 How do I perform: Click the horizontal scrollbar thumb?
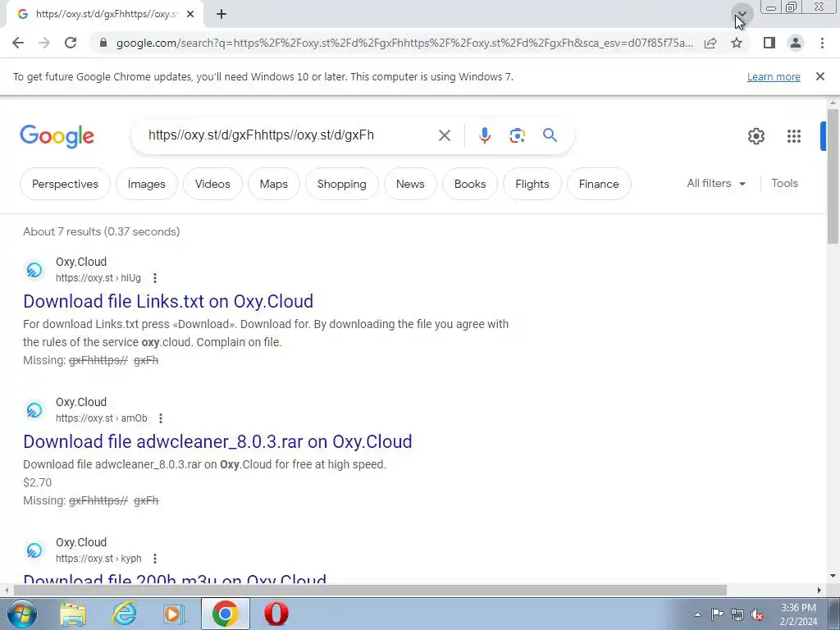coord(370,590)
